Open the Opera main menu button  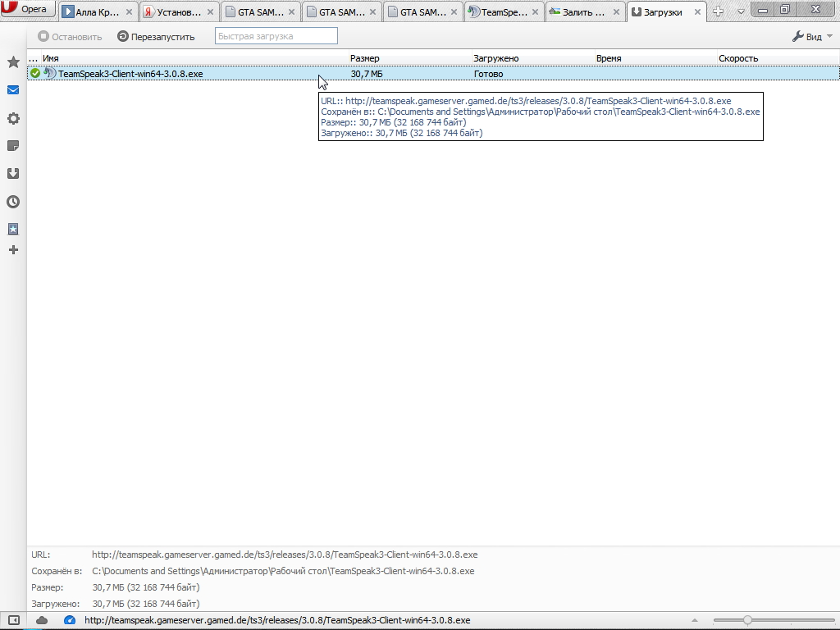tap(27, 10)
